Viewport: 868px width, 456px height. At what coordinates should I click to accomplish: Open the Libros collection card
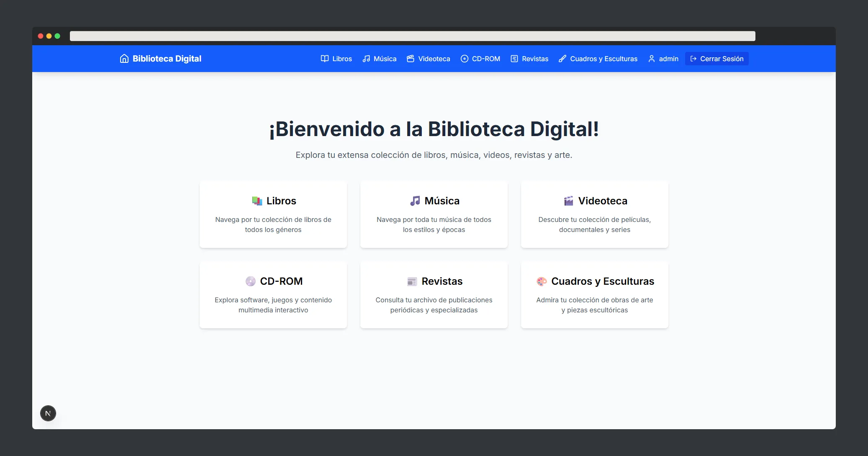(273, 215)
